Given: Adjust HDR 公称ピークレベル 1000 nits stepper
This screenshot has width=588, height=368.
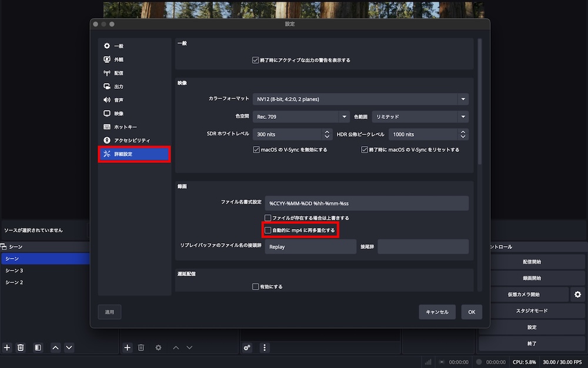Looking at the screenshot, I should click(x=463, y=134).
